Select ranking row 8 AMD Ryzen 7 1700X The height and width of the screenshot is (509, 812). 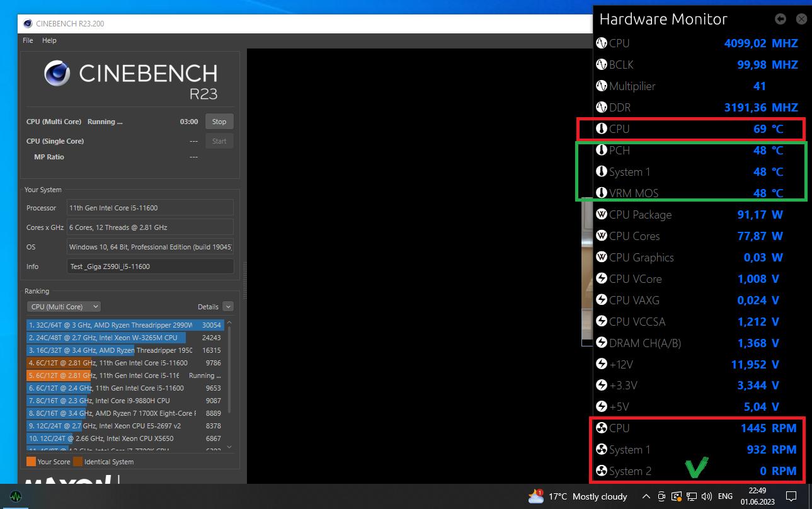click(x=125, y=413)
